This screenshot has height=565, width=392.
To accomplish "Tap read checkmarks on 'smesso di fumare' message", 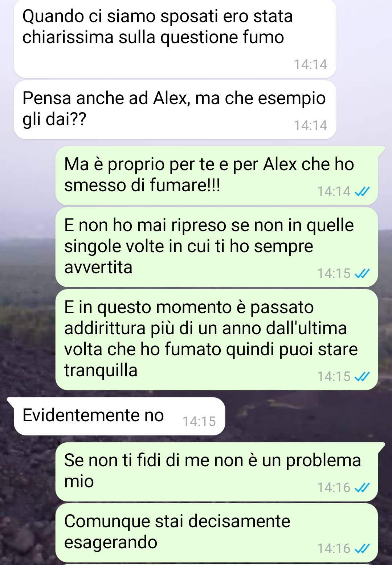I will tap(362, 191).
